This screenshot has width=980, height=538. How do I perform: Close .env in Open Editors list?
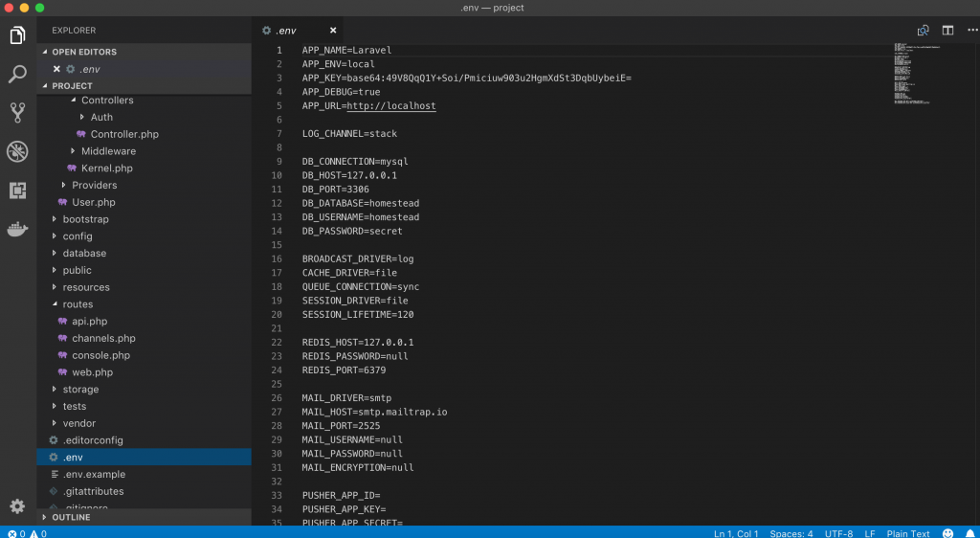click(x=56, y=69)
